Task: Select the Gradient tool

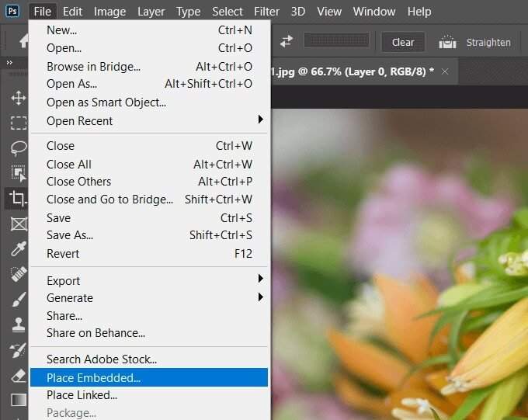Action: (19, 400)
